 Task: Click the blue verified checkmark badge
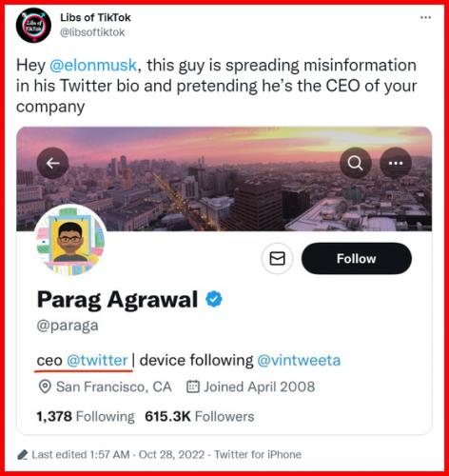click(x=214, y=299)
